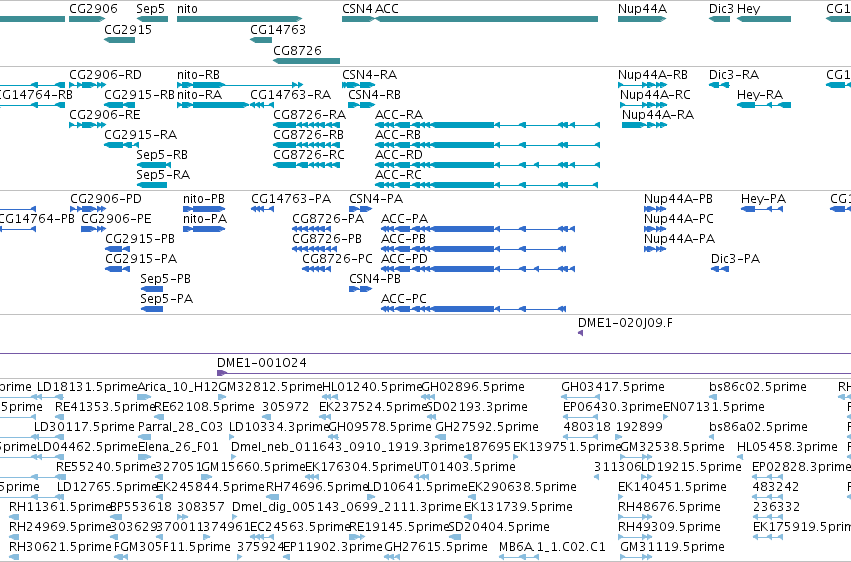
Task: Click protein CG2906-PE
Action: [116, 219]
